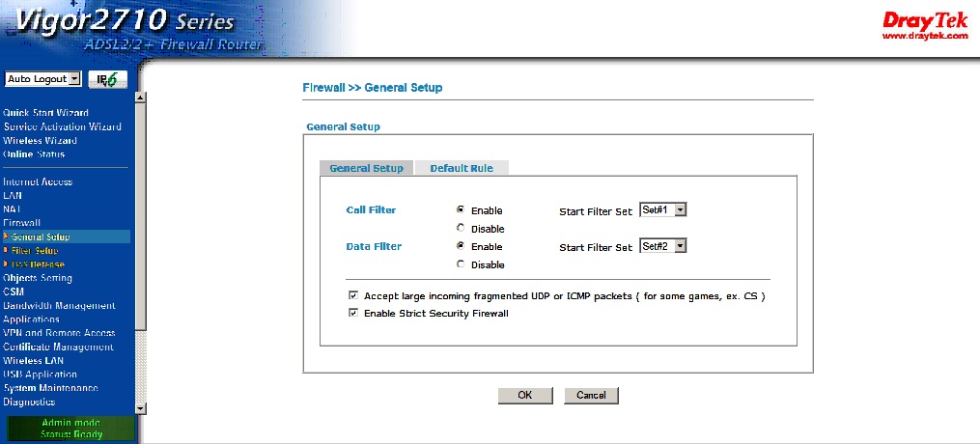Select Disable for Call Filter
Screen dimensions: 980x444
pos(461,228)
